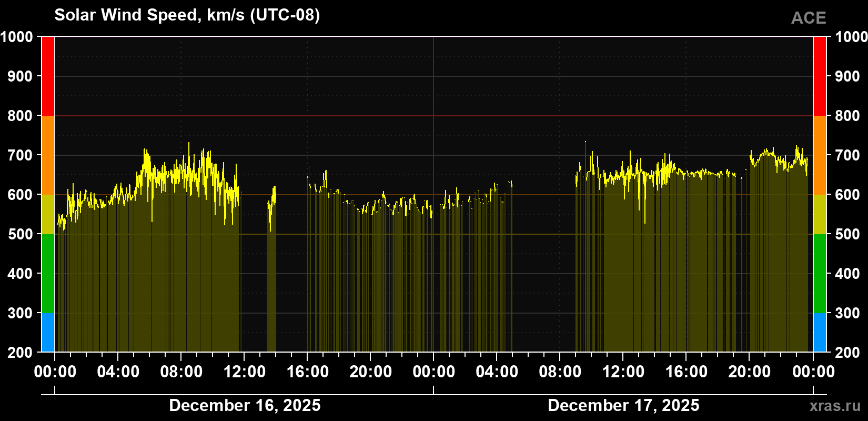
Task: Click the right axis value 300
Action: point(847,313)
